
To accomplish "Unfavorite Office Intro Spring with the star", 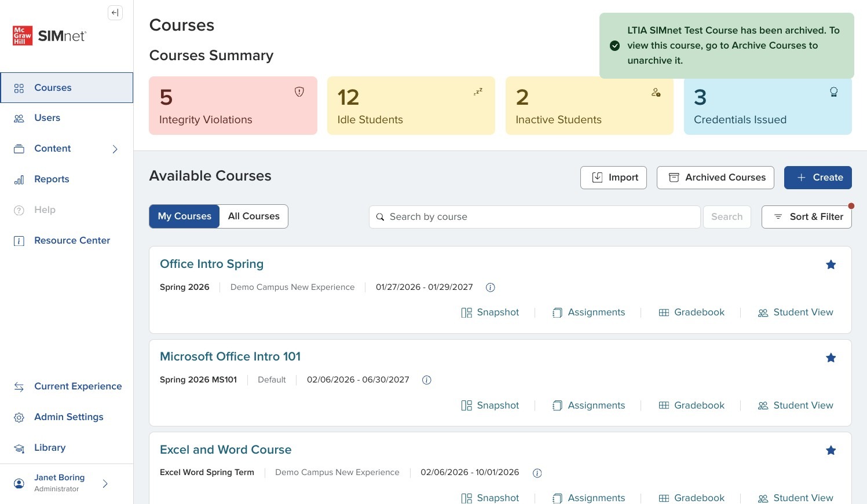I will click(831, 265).
